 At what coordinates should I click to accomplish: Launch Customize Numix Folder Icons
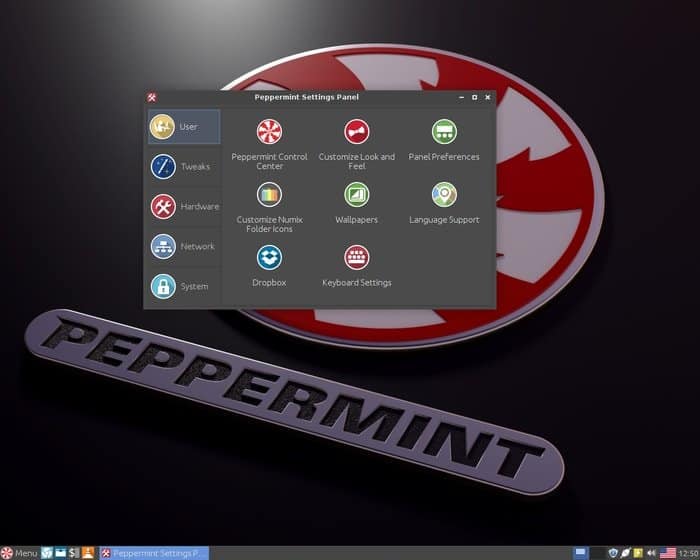pyautogui.click(x=269, y=207)
